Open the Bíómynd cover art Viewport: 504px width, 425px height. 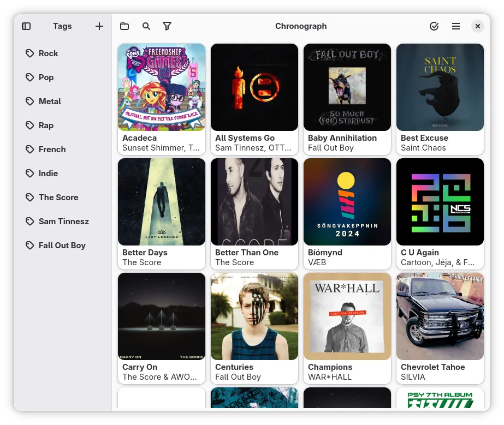[347, 202]
